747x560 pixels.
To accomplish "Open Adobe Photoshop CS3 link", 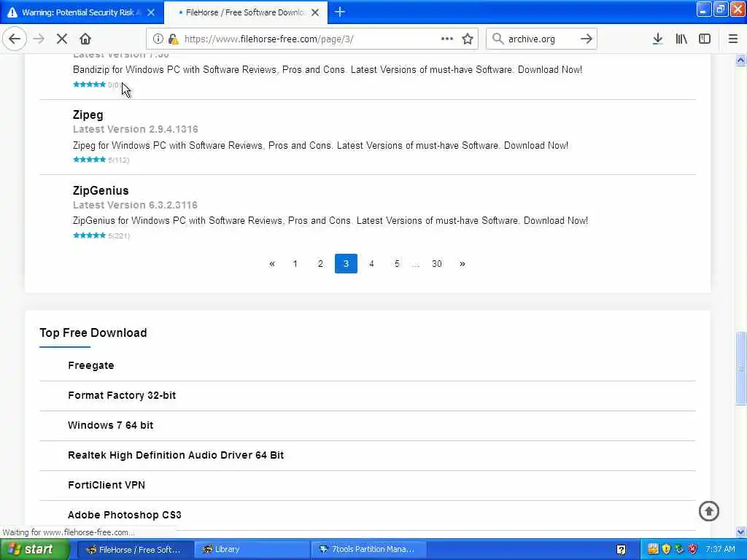I will click(x=124, y=515).
